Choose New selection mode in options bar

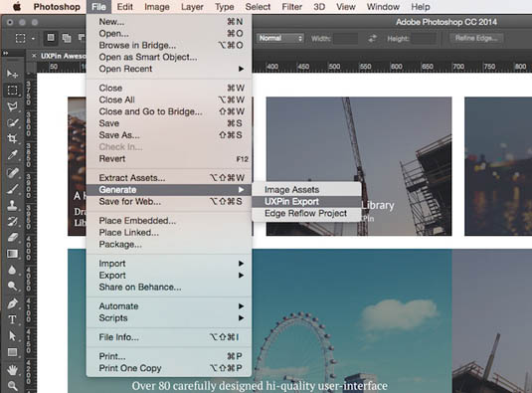(x=51, y=38)
